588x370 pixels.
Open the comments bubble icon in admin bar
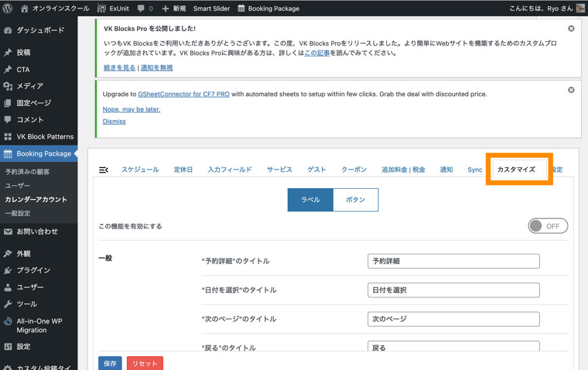(142, 9)
